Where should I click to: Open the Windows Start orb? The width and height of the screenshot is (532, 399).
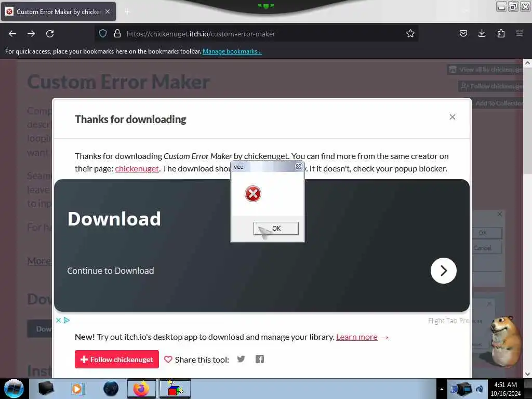[14, 389]
